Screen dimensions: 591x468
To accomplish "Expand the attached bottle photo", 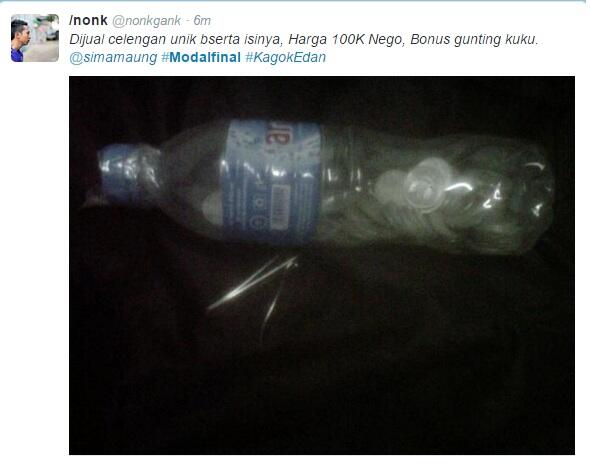I will (322, 265).
